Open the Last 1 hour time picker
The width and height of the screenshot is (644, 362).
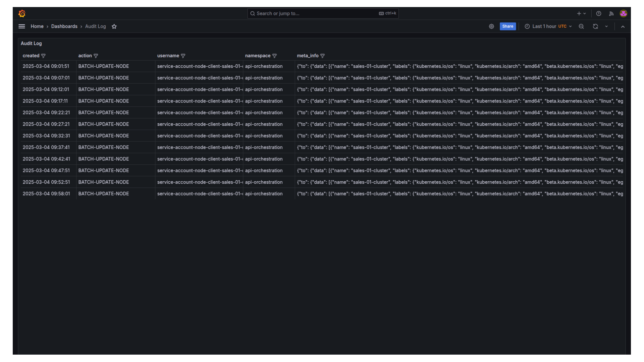click(x=545, y=26)
